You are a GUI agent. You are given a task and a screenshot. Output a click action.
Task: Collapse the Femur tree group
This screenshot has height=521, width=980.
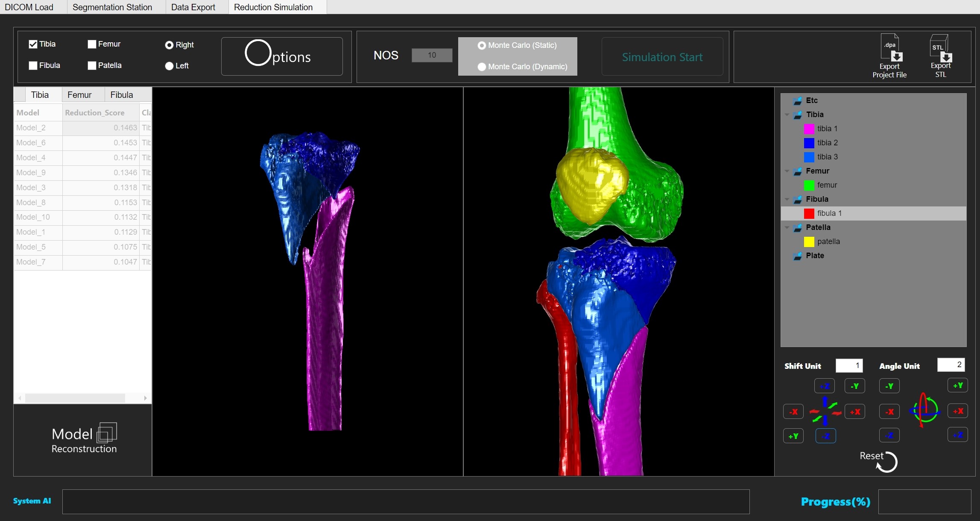click(x=787, y=171)
